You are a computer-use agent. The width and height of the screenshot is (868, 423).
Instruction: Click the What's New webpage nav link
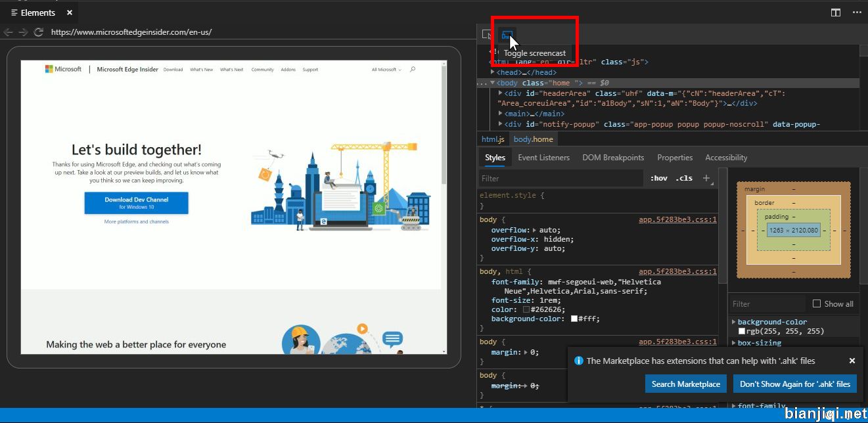(202, 70)
